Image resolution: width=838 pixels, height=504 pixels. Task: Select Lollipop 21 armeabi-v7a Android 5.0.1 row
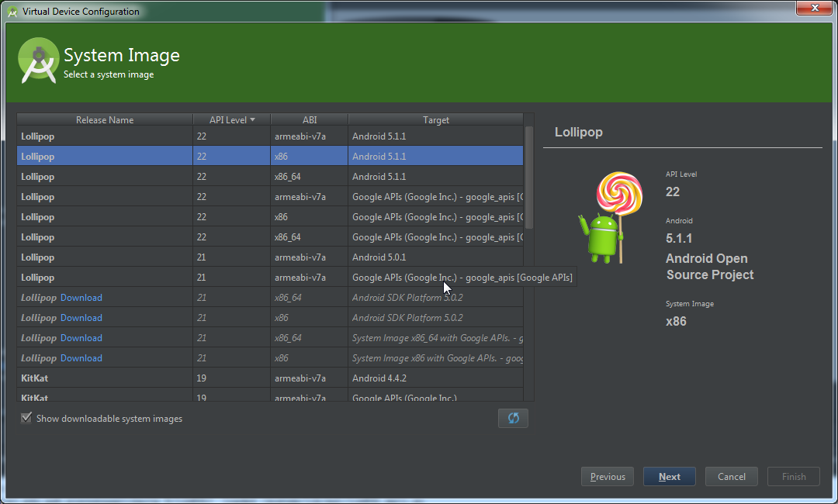[x=270, y=257]
